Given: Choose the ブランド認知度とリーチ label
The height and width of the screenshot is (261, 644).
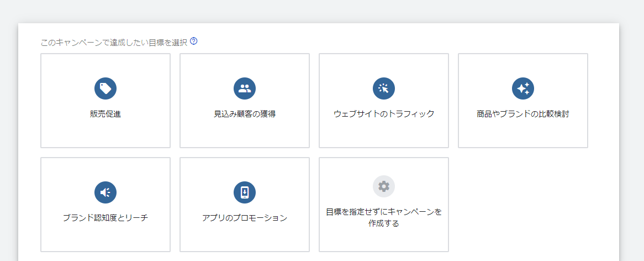Looking at the screenshot, I should pyautogui.click(x=105, y=218).
